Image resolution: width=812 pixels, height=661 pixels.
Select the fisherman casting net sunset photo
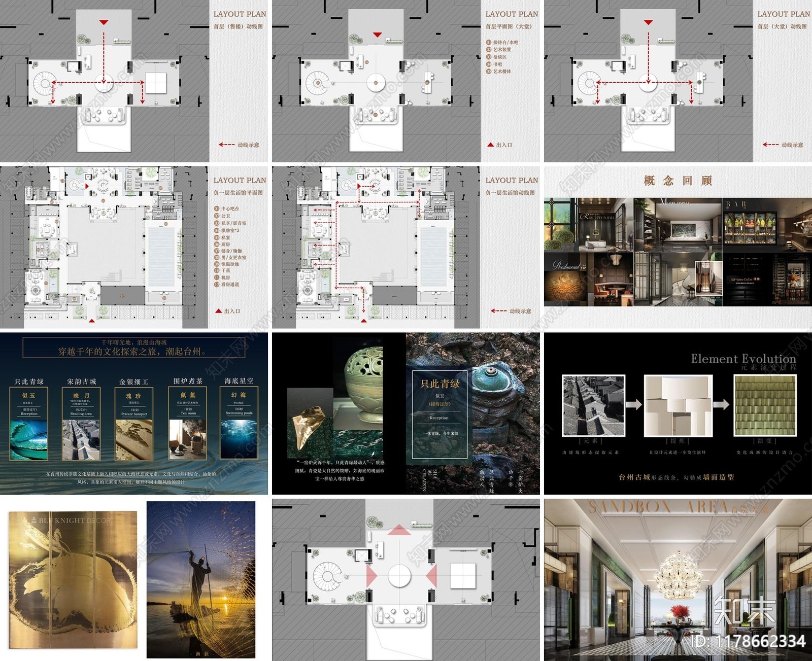(201, 580)
